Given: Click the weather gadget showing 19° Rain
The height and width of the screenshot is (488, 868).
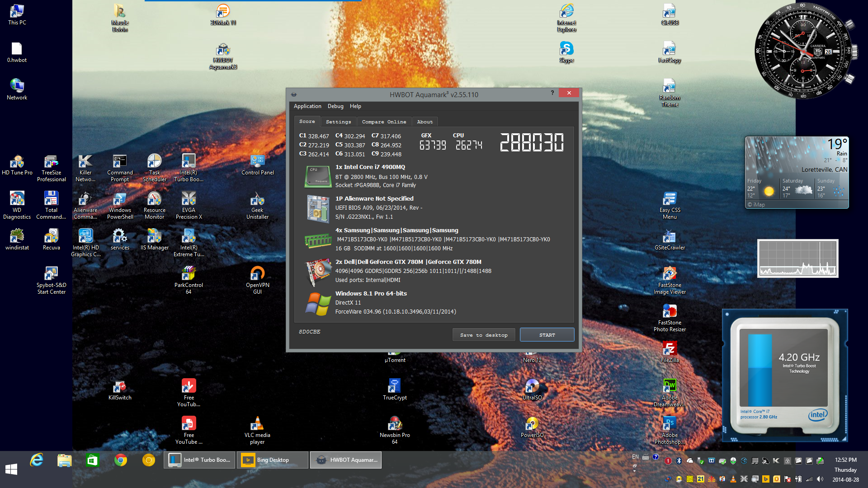Looking at the screenshot, I should coord(797,172).
